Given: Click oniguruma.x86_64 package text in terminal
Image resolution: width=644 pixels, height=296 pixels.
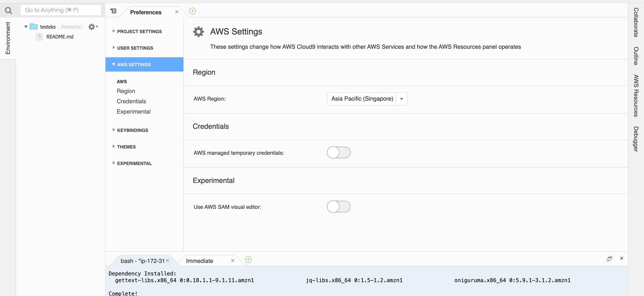Looking at the screenshot, I should 512,280.
